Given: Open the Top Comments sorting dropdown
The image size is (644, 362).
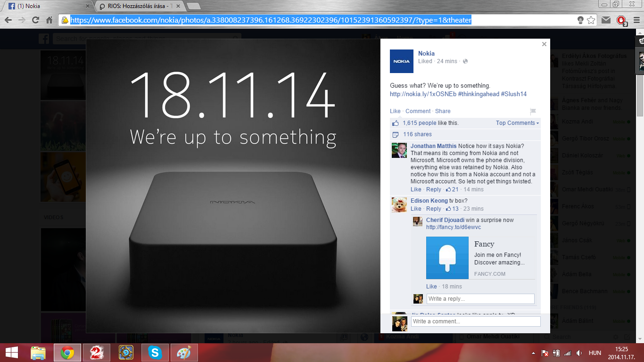Looking at the screenshot, I should (x=517, y=123).
